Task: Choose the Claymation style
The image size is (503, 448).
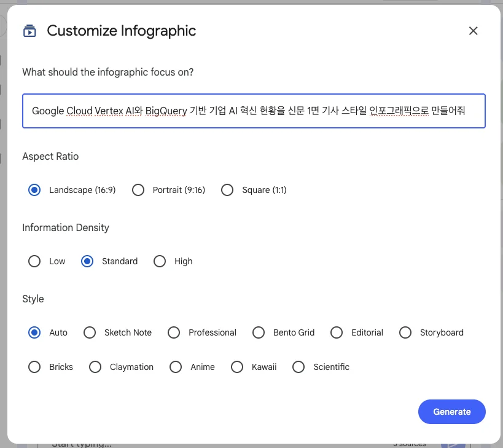Action: point(95,367)
